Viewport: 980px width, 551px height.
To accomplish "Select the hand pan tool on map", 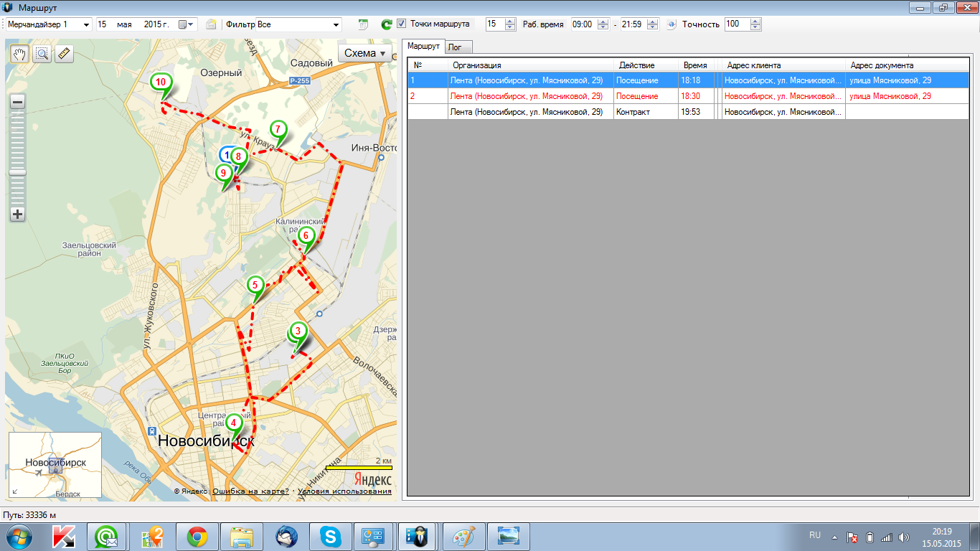I will [20, 54].
